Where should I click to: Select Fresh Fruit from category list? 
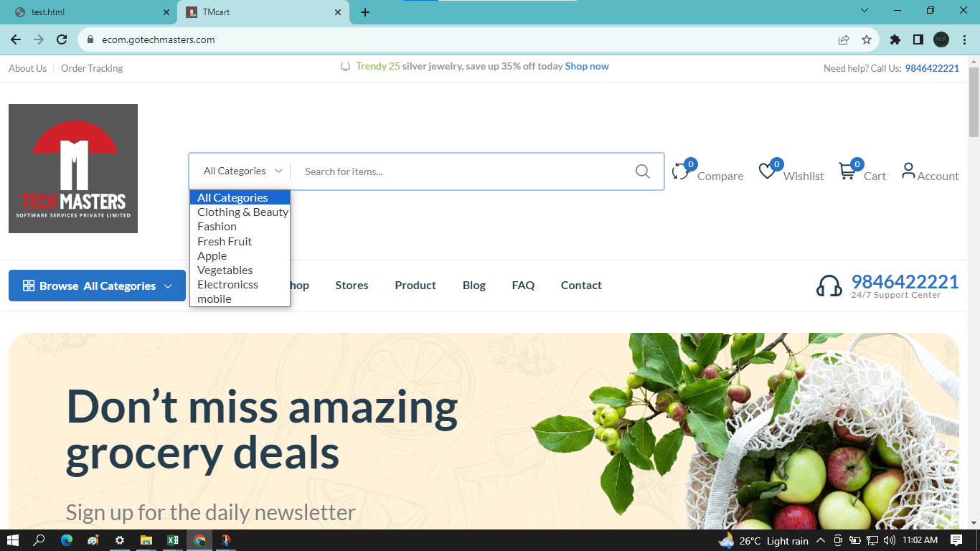coord(225,242)
